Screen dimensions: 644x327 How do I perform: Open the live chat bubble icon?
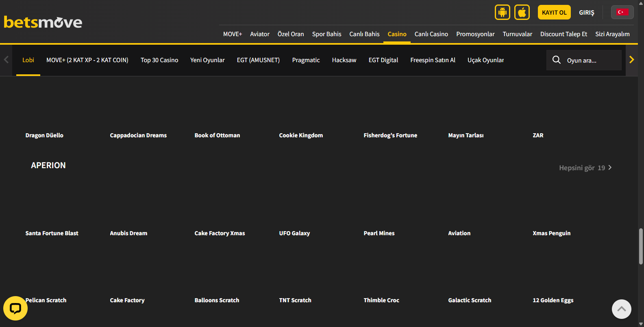coord(15,308)
